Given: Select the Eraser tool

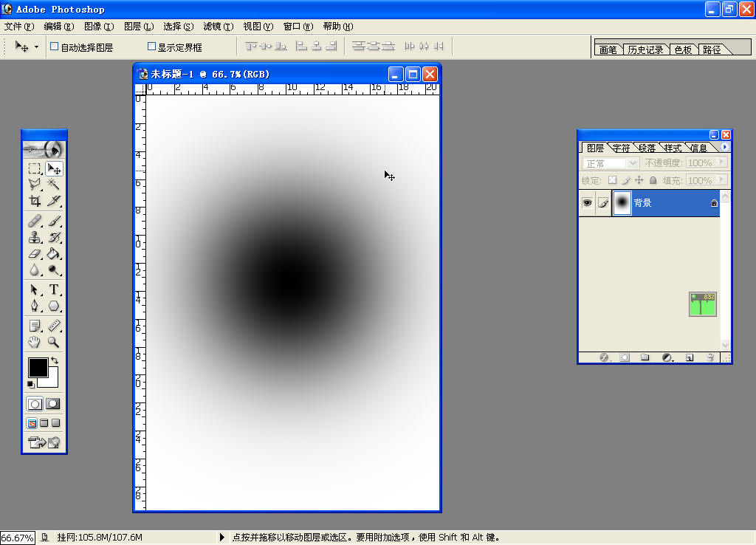Looking at the screenshot, I should coord(34,254).
